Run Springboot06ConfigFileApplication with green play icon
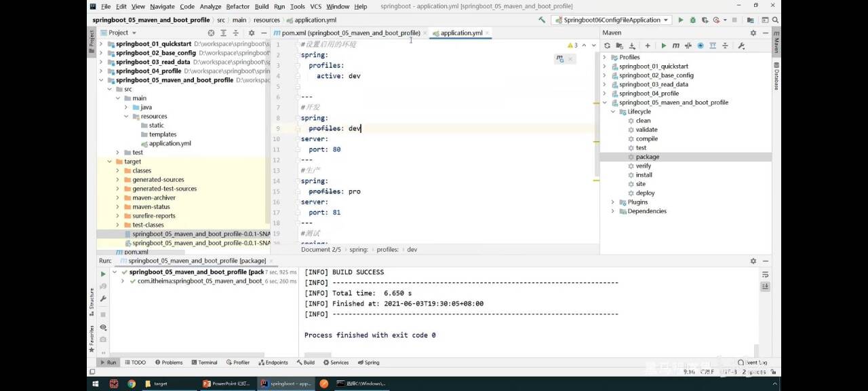 [x=681, y=20]
